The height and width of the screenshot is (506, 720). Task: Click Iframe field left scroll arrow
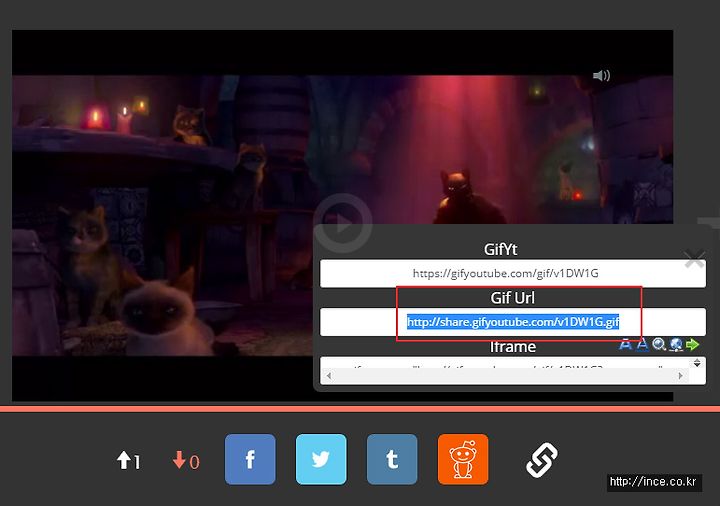click(x=328, y=376)
